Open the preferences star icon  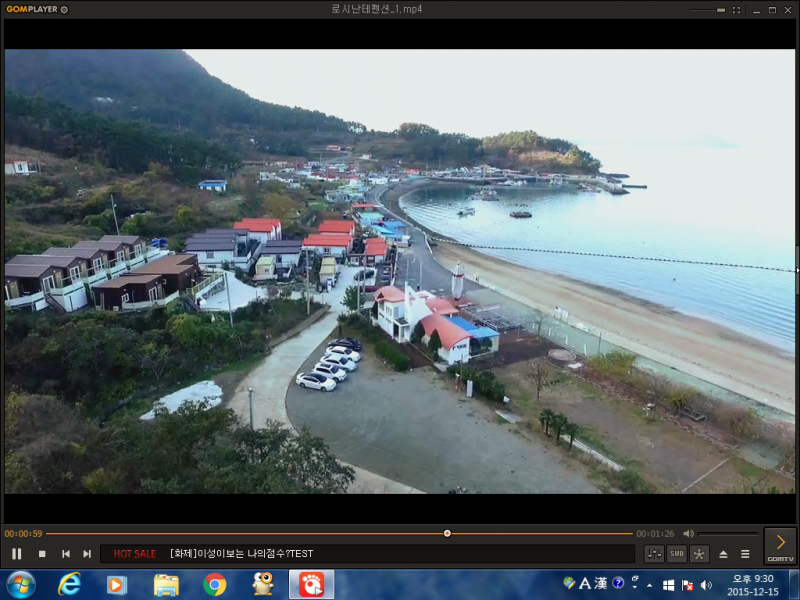pos(699,554)
